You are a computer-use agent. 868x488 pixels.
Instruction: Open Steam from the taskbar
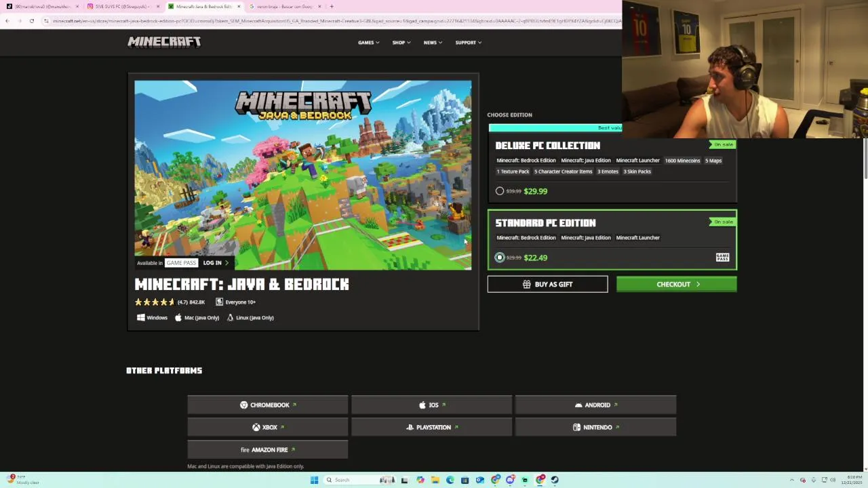point(555,480)
